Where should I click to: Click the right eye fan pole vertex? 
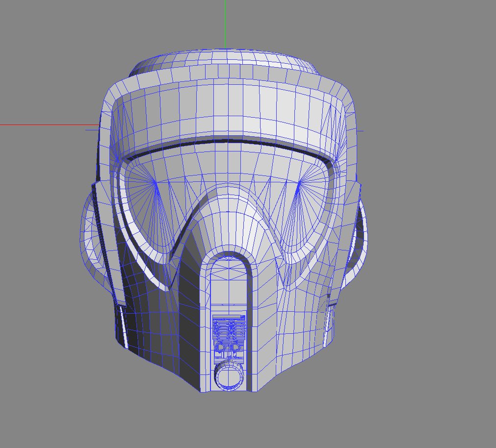click(x=299, y=183)
